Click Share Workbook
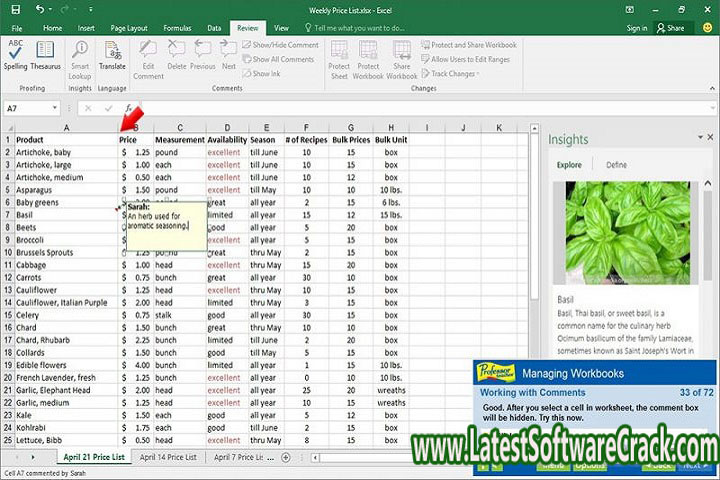720x480 pixels. [x=402, y=60]
